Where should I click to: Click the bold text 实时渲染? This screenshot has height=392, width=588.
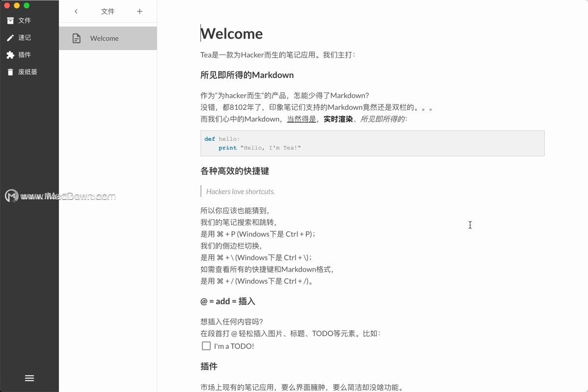338,119
